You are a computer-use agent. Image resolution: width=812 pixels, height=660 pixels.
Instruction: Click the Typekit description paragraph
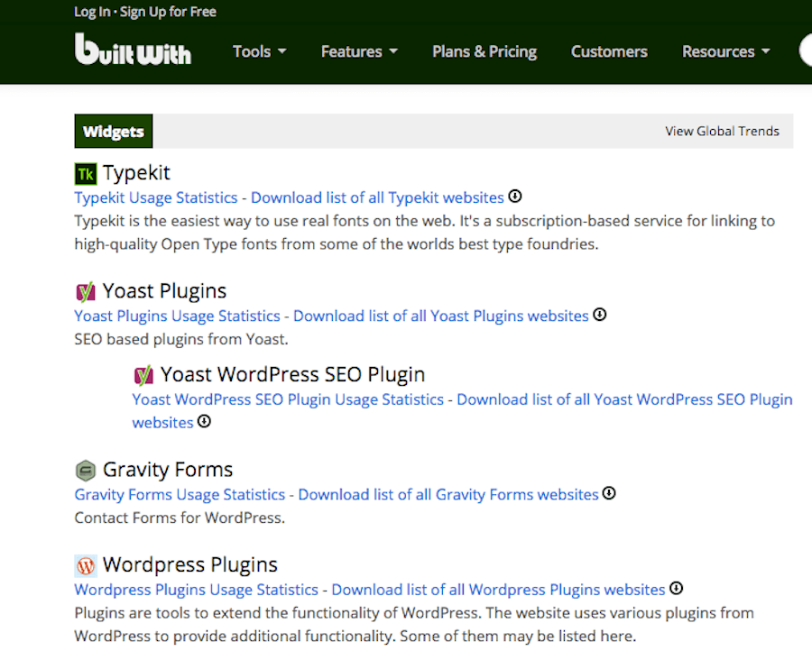(425, 233)
